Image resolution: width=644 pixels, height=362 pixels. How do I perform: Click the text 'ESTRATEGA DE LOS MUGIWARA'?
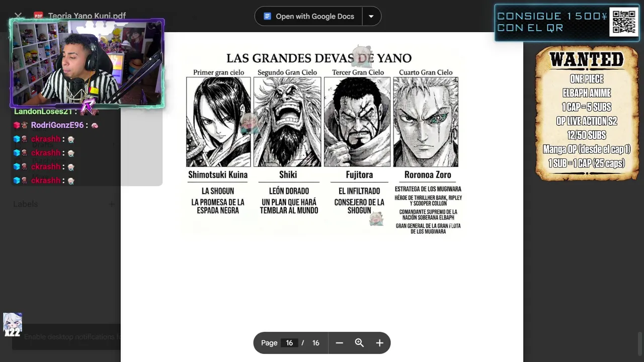click(428, 189)
